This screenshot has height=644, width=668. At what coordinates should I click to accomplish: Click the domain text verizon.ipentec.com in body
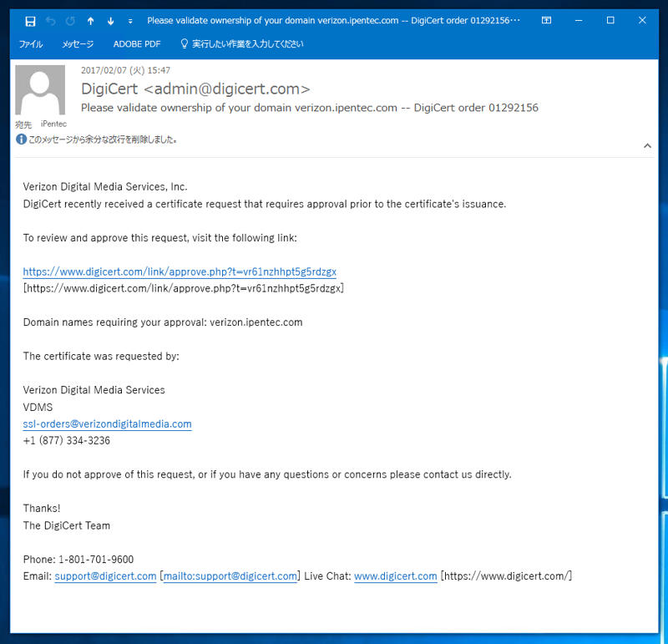click(x=256, y=322)
